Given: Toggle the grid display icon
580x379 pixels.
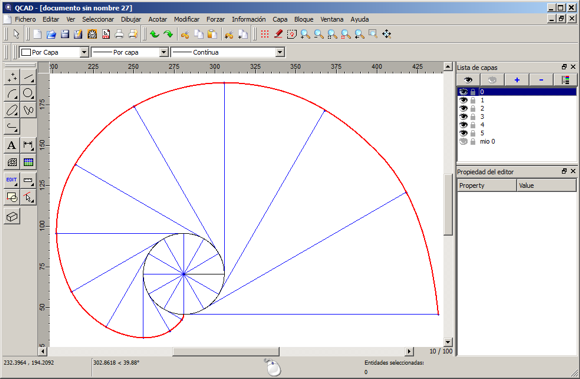Looking at the screenshot, I should pos(264,34).
